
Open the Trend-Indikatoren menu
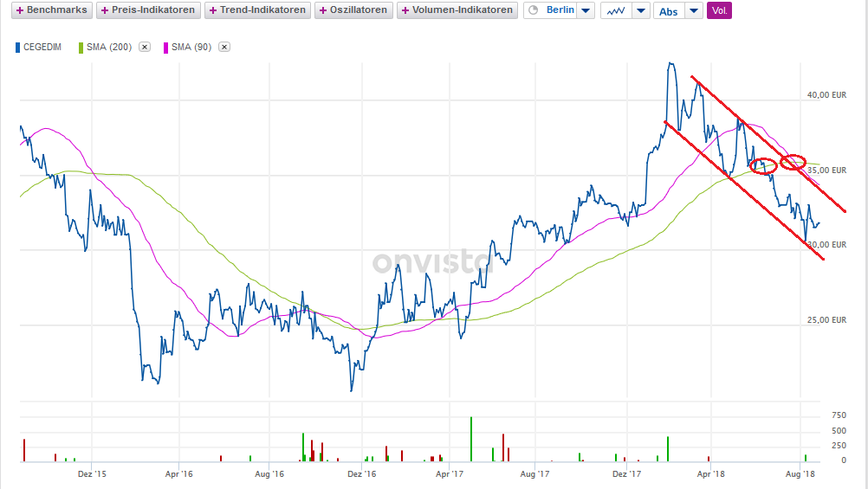click(257, 10)
